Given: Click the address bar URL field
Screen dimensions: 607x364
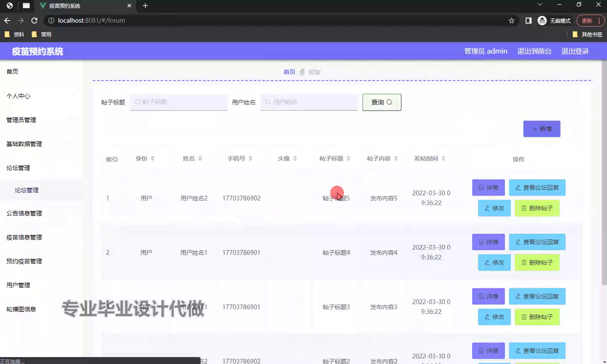Looking at the screenshot, I should 278,20.
